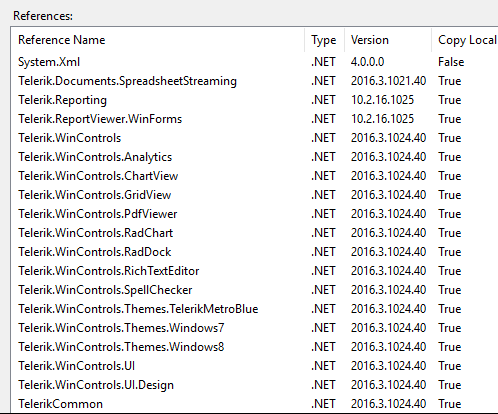Click version 10.2.16.1025 in ReportViewer.WinForms row
The image size is (498, 414).
[x=382, y=119]
